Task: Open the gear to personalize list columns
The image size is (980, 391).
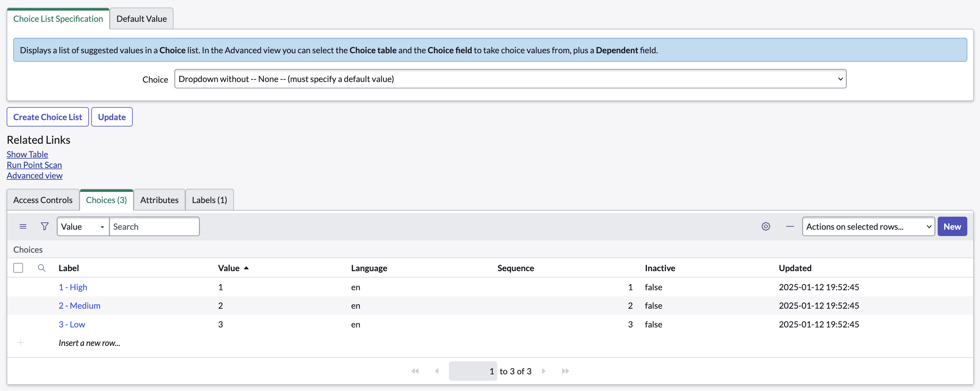Action: pyautogui.click(x=766, y=226)
